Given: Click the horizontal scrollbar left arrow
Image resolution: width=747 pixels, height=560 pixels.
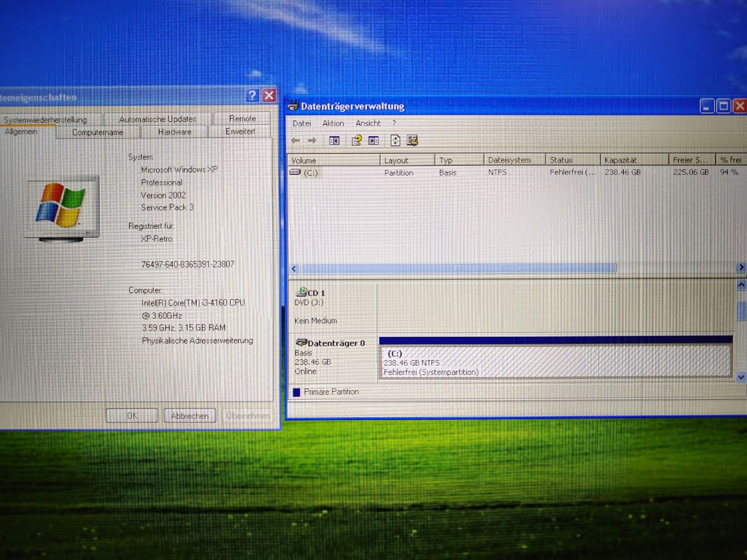Looking at the screenshot, I should point(294,269).
